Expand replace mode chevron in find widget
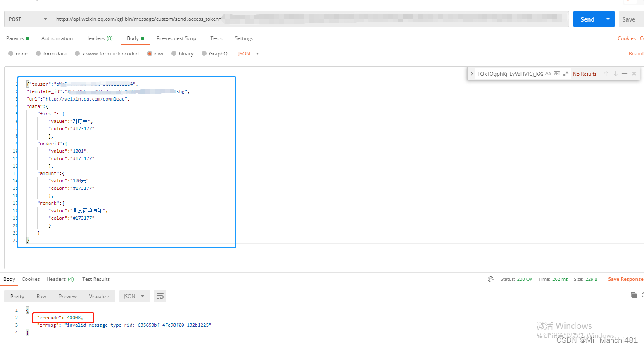Screen dimensions: 644x347 [x=472, y=74]
